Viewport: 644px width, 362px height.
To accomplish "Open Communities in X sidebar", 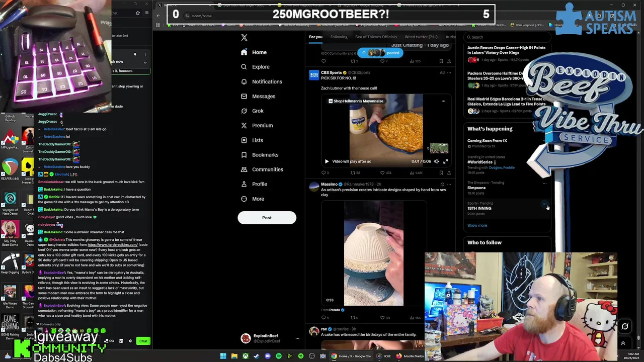I will click(x=262, y=169).
